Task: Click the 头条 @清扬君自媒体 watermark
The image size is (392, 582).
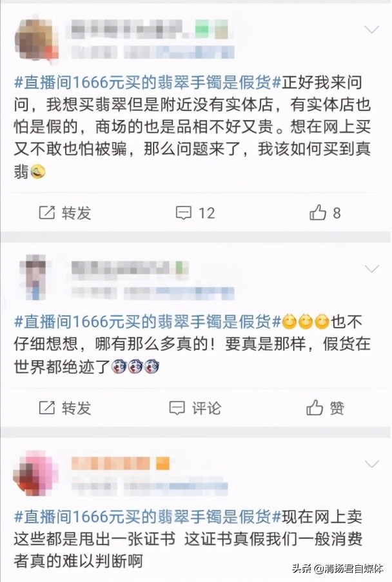Action: [x=337, y=568]
